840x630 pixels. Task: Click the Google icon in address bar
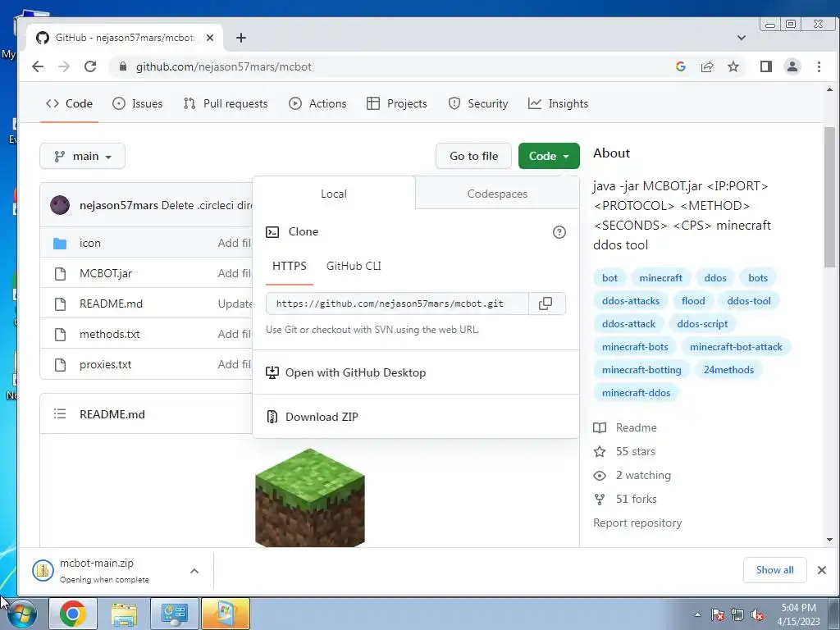point(681,66)
